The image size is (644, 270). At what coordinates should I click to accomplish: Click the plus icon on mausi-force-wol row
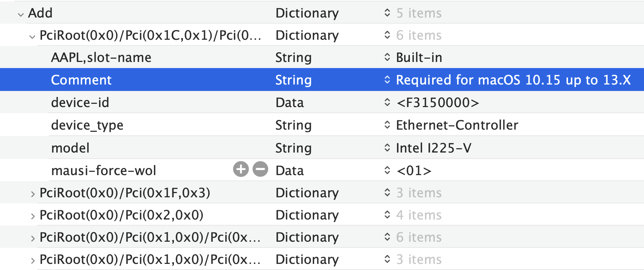241,169
